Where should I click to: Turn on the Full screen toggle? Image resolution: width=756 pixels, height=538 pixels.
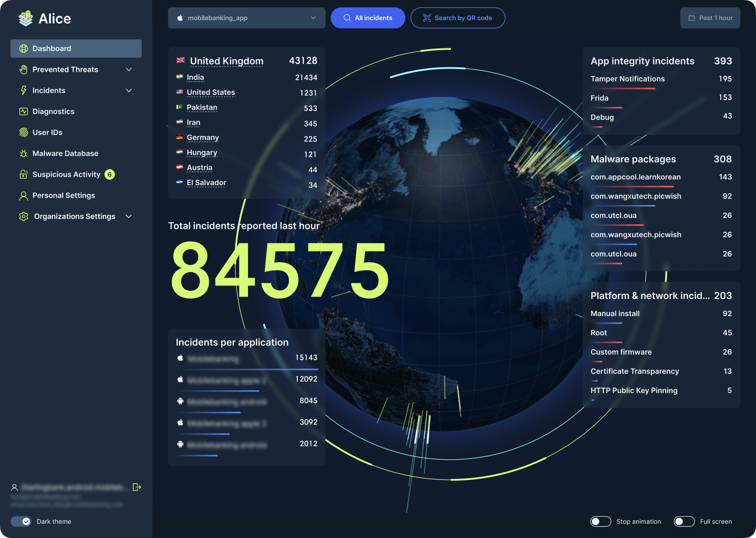pos(684,521)
